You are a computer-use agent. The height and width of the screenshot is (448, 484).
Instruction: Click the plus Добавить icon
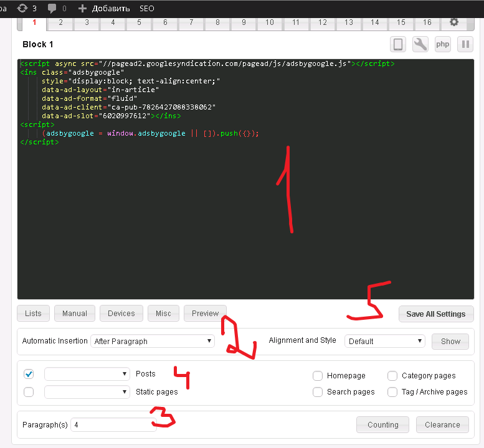(x=82, y=8)
